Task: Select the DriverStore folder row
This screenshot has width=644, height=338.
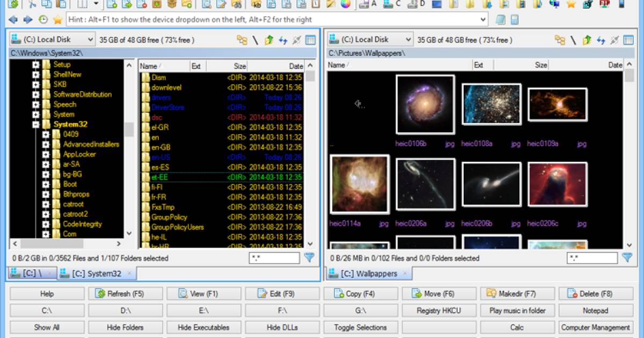Action: 222,107
